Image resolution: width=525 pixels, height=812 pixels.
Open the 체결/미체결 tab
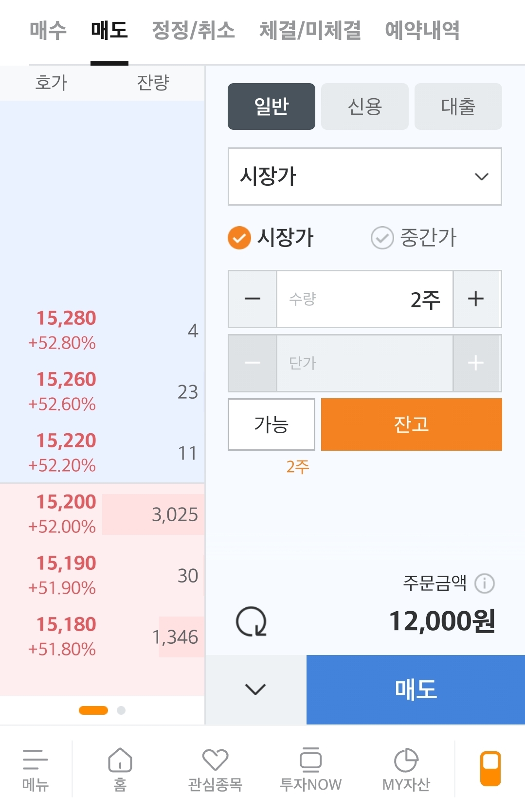pyautogui.click(x=310, y=30)
